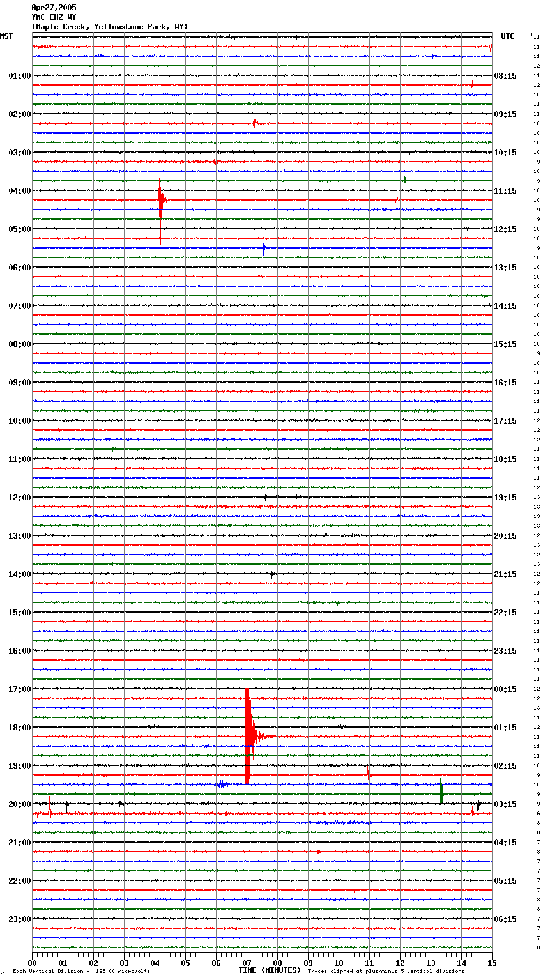Select the 17:00 MST hour label
The image size is (543, 980).
click(19, 689)
